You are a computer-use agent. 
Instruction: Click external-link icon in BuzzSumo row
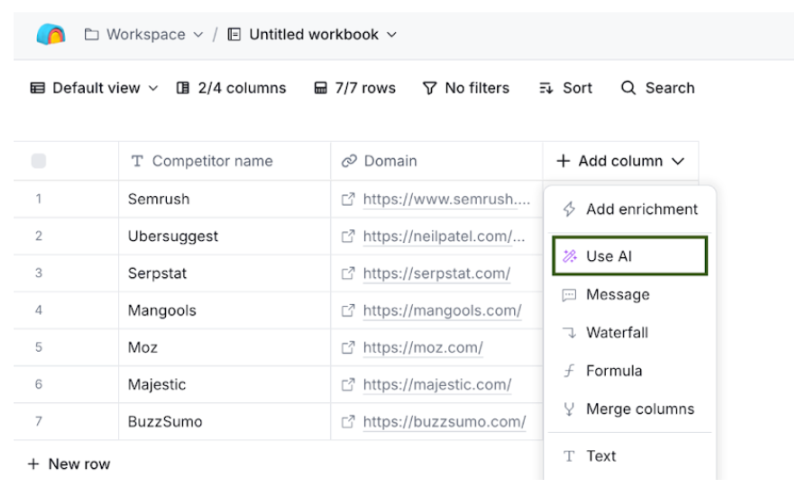[348, 422]
